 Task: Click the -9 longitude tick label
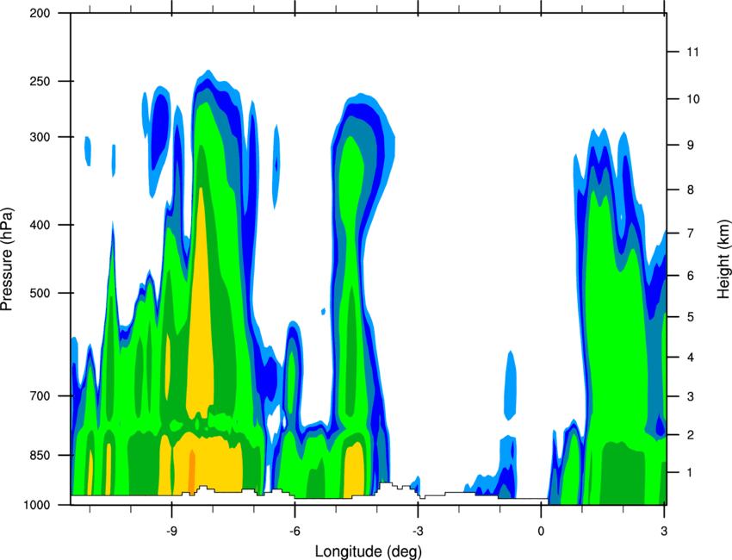pyautogui.click(x=171, y=531)
